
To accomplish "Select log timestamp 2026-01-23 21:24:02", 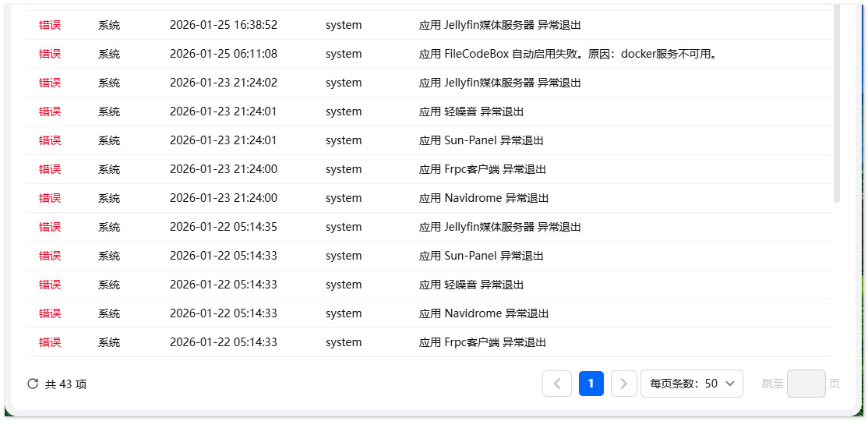I will click(x=223, y=83).
